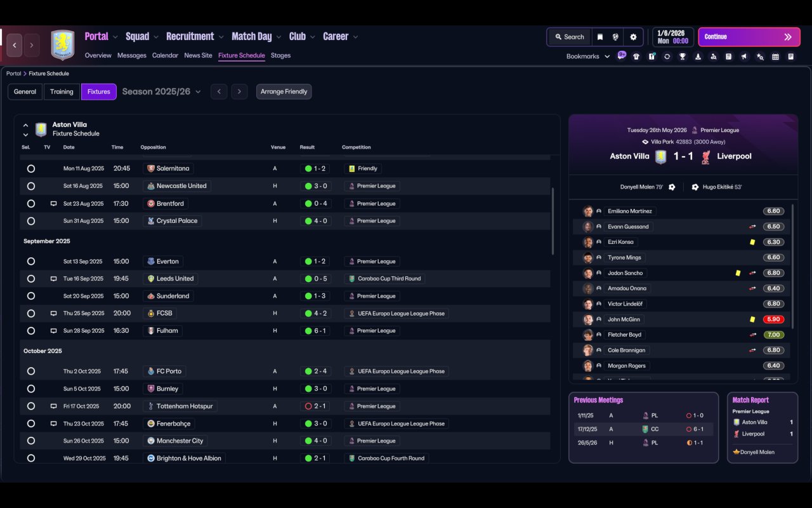Screen dimensions: 812x508
Task: Click the circular arrows transfer icon
Action: pyautogui.click(x=667, y=57)
